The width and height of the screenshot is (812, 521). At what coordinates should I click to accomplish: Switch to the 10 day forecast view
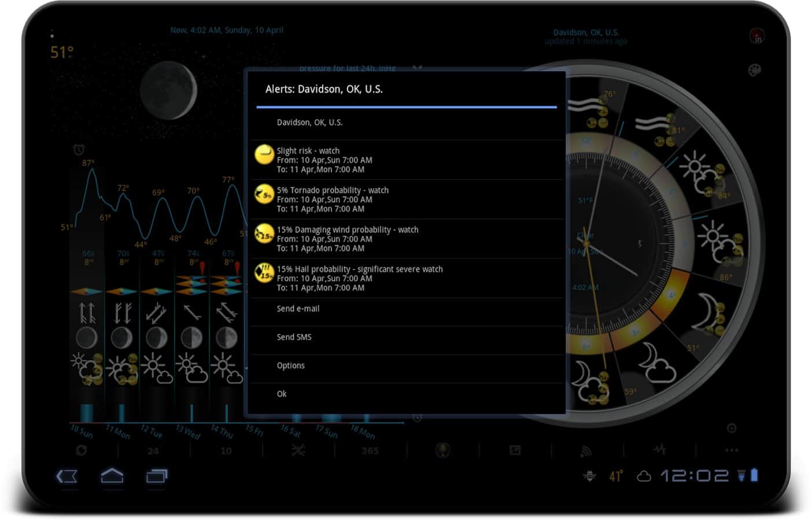(226, 451)
